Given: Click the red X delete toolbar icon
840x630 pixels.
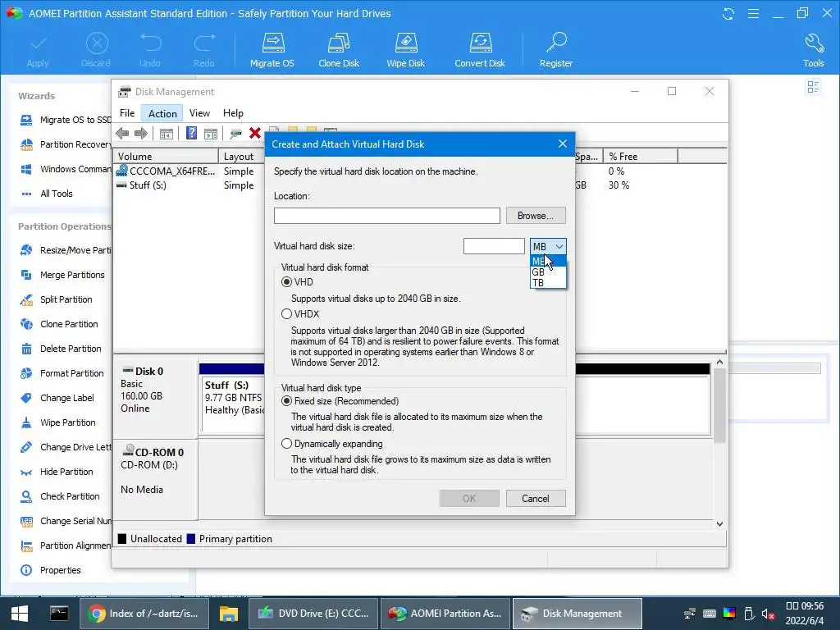Looking at the screenshot, I should [255, 133].
